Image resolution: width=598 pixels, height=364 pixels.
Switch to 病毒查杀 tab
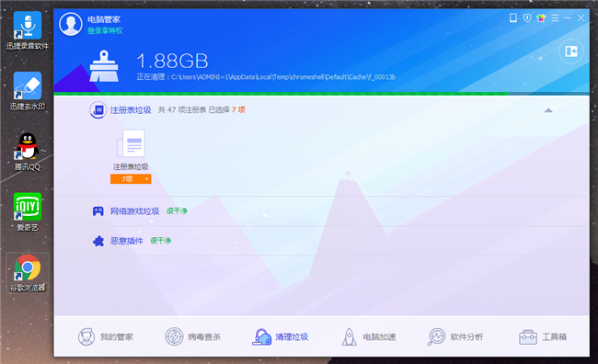pyautogui.click(x=193, y=337)
